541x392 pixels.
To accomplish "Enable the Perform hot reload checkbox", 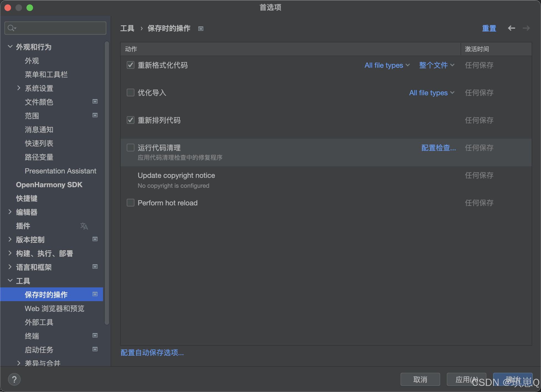I will [130, 203].
